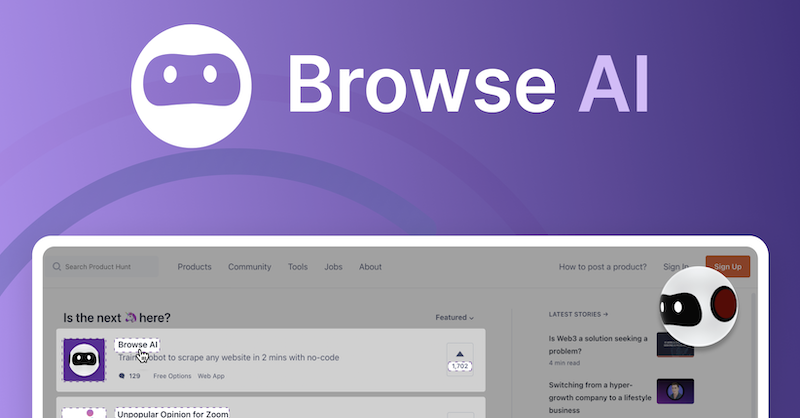This screenshot has height=418, width=800.
Task: Open the About menu
Action: tap(370, 266)
